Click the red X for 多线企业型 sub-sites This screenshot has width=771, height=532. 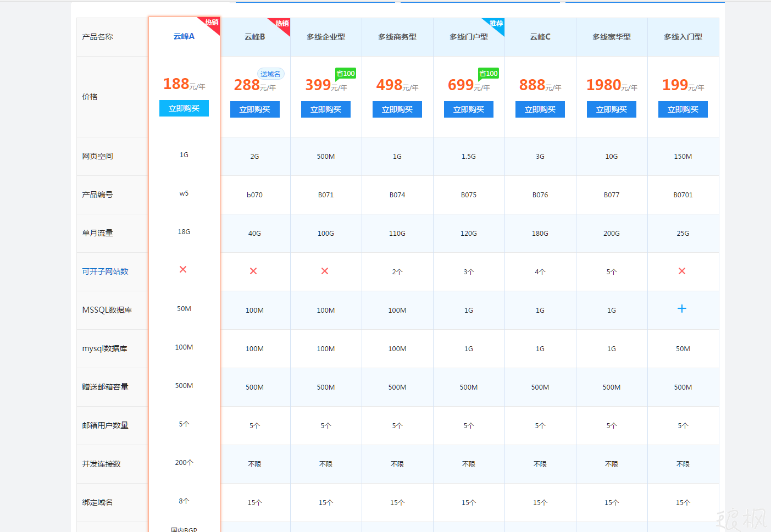pyautogui.click(x=325, y=271)
